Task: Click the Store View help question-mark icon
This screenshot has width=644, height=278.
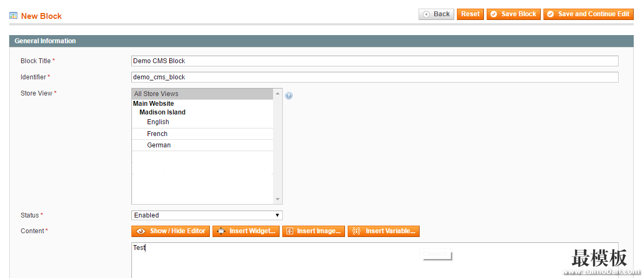Action: tap(289, 96)
